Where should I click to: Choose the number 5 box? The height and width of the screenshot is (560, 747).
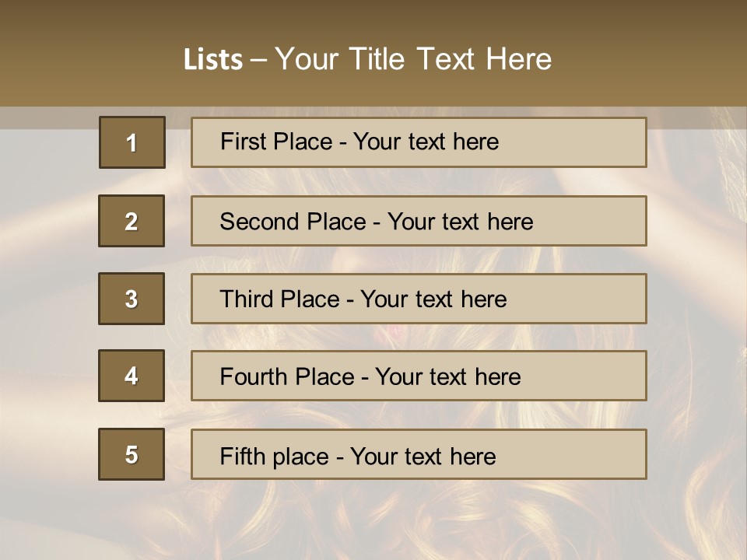pyautogui.click(x=132, y=454)
